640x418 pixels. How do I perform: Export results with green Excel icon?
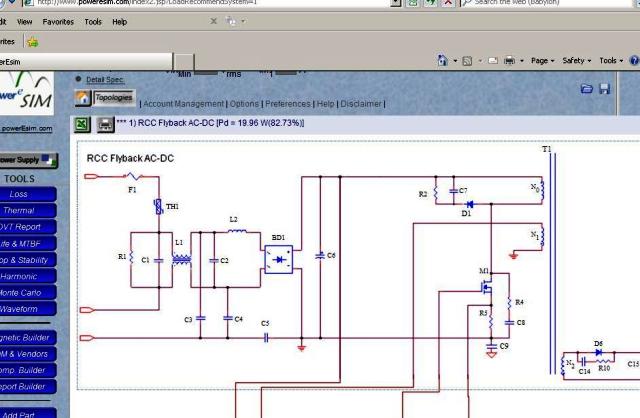point(82,124)
